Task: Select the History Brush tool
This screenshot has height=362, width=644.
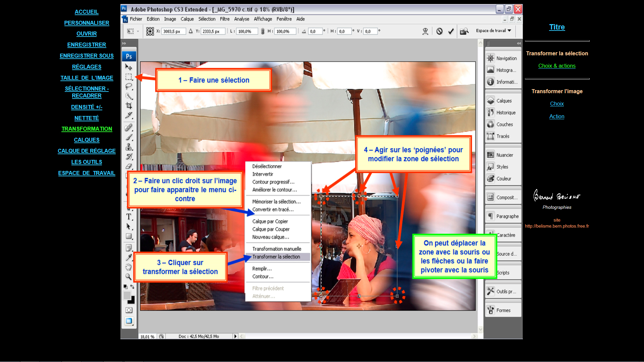Action: point(129,157)
